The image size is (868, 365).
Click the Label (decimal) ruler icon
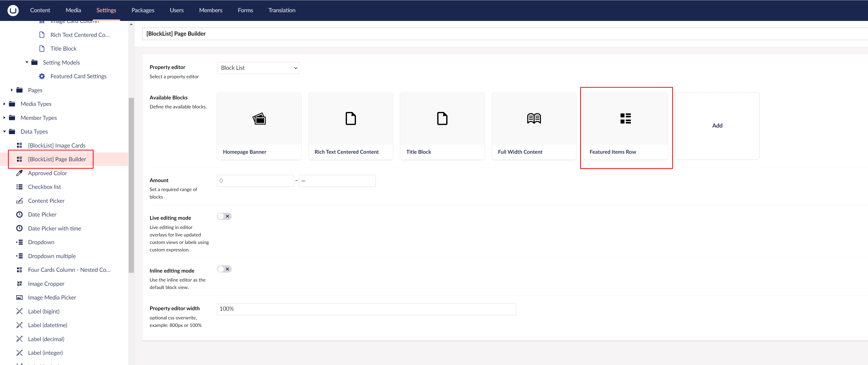[19, 339]
